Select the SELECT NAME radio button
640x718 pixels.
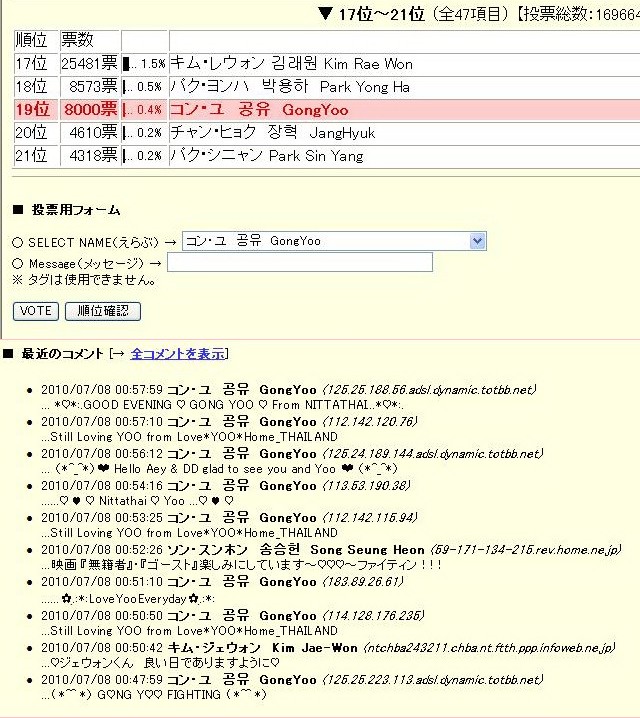(17, 242)
